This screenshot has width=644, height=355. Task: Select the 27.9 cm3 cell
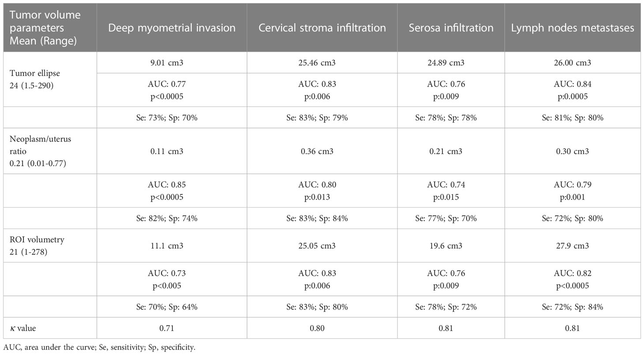click(573, 245)
